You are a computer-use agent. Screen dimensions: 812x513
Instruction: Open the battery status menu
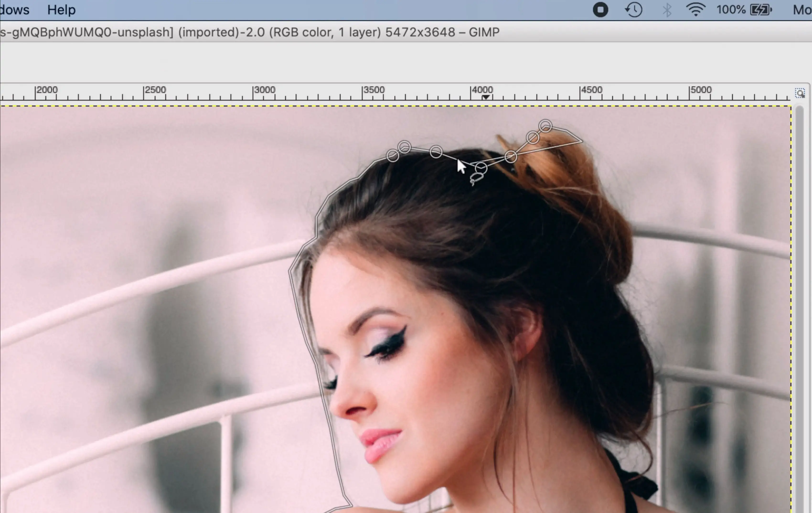pos(759,10)
